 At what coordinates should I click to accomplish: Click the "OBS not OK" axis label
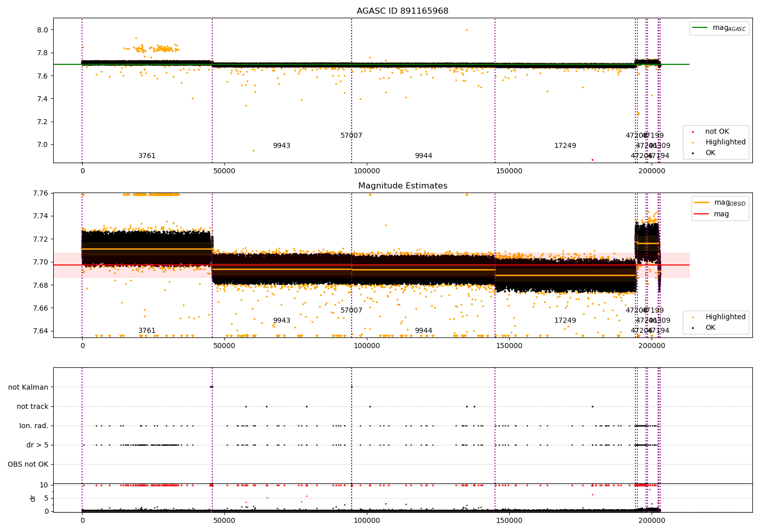pyautogui.click(x=28, y=465)
